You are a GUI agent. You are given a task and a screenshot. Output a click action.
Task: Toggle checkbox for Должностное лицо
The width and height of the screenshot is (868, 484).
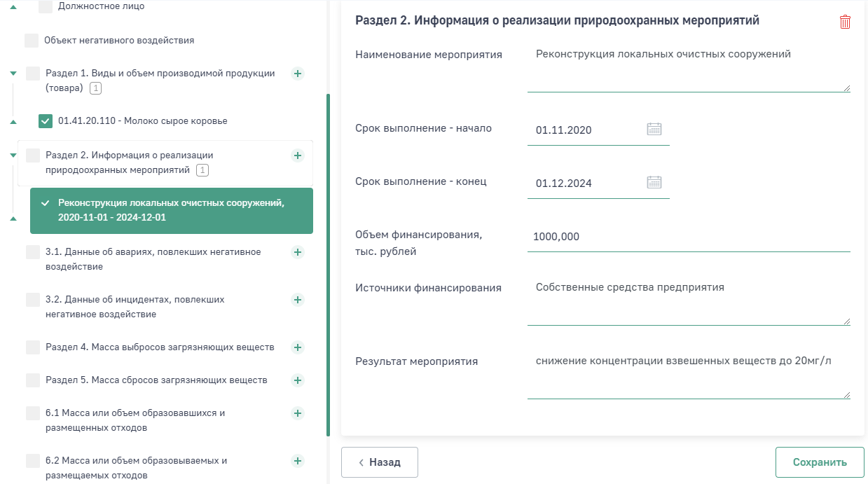(x=46, y=6)
